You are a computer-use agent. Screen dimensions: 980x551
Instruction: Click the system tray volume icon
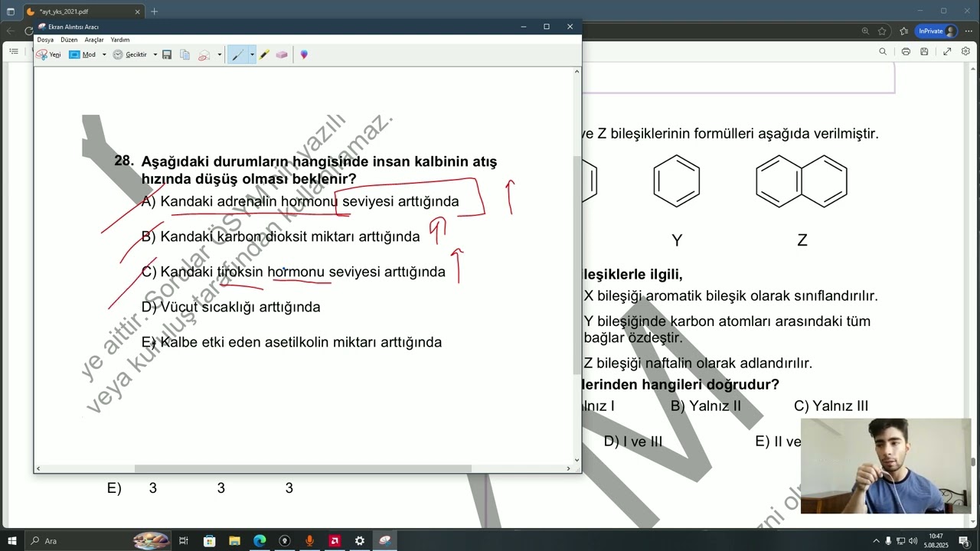[913, 541]
